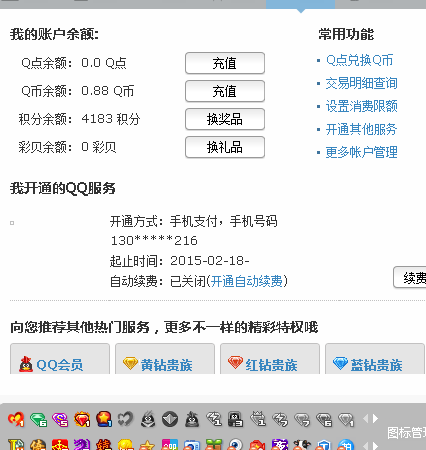Select the 黄钻贵族 service tab

[165, 359]
